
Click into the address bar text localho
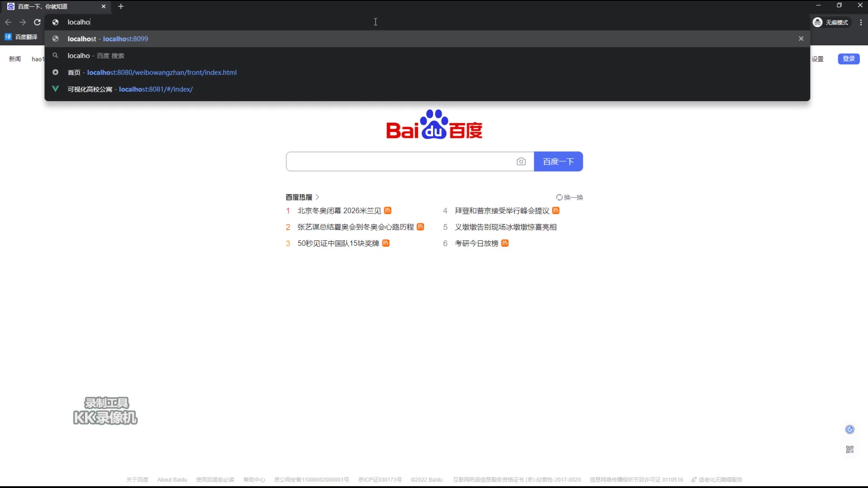tap(79, 22)
